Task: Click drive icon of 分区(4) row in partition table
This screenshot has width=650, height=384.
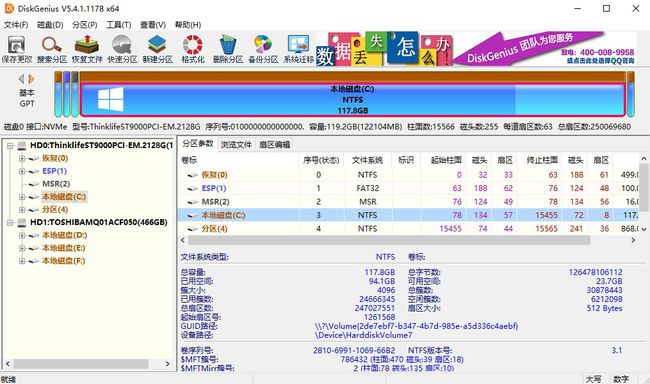Action: click(193, 229)
